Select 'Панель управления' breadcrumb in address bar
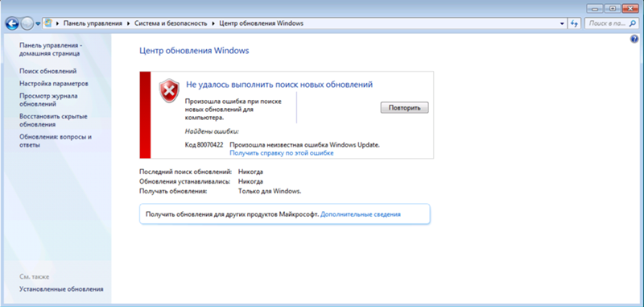This screenshot has width=644, height=307. pyautogui.click(x=93, y=23)
